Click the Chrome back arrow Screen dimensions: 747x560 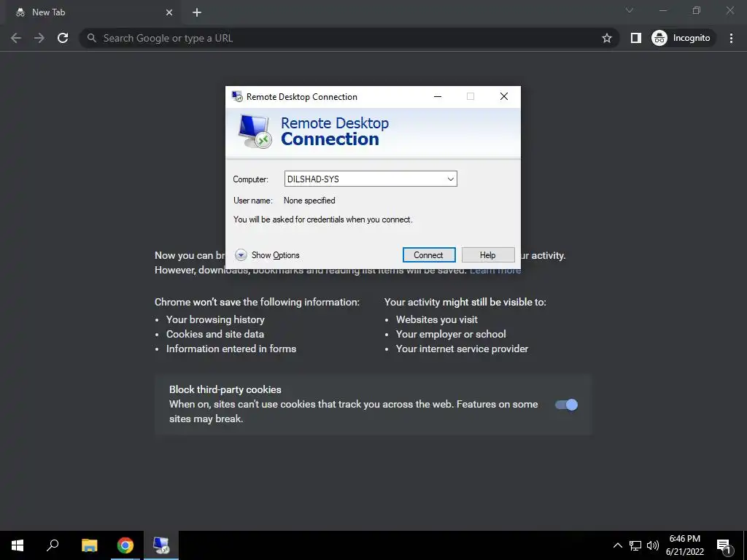click(x=16, y=38)
